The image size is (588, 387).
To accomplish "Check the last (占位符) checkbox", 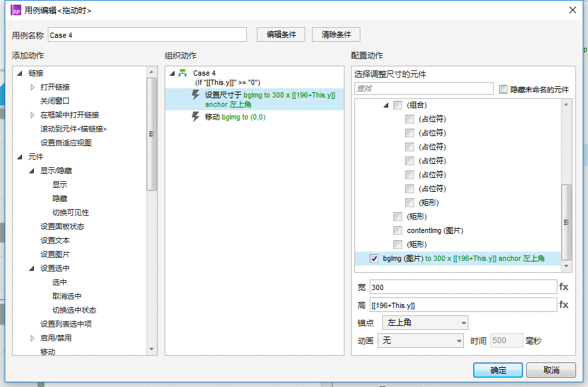I will coord(410,189).
